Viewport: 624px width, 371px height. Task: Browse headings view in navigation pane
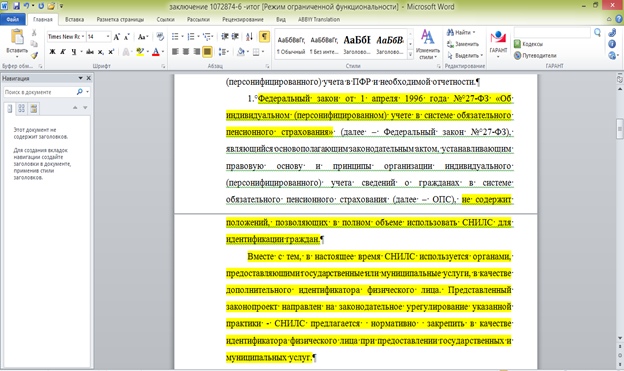[x=10, y=108]
